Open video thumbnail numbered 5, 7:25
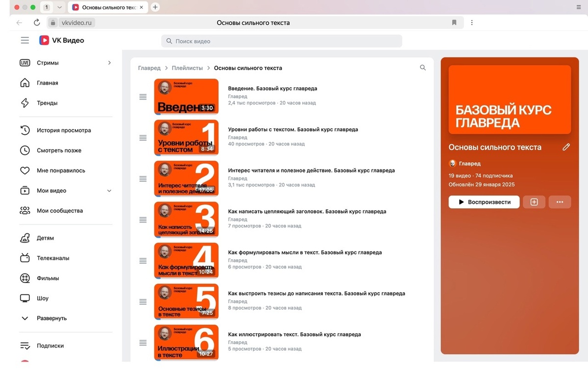 point(186,301)
